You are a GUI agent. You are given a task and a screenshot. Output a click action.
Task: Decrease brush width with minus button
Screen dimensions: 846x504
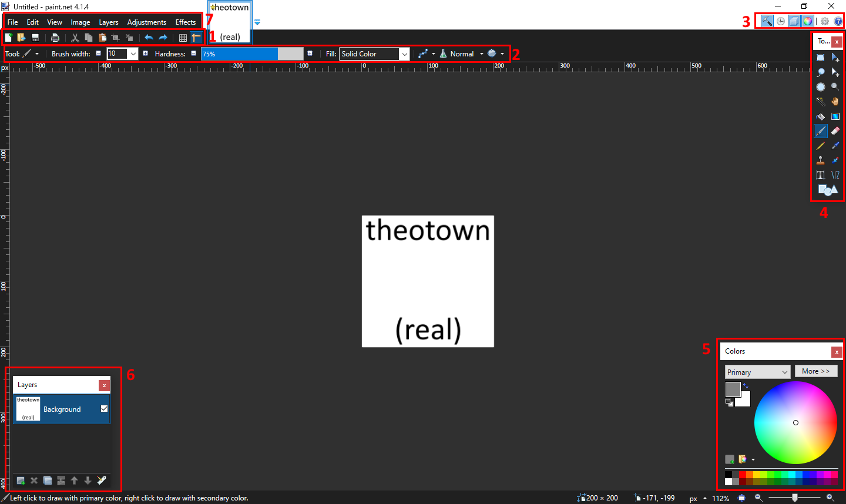(x=98, y=53)
